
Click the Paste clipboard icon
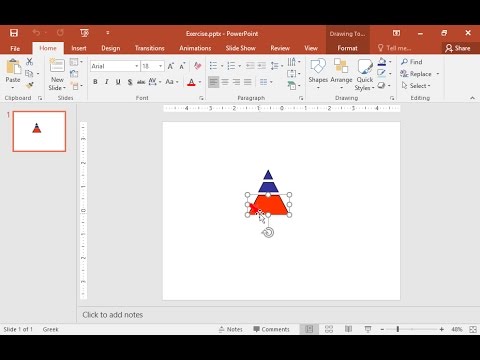tap(13, 67)
